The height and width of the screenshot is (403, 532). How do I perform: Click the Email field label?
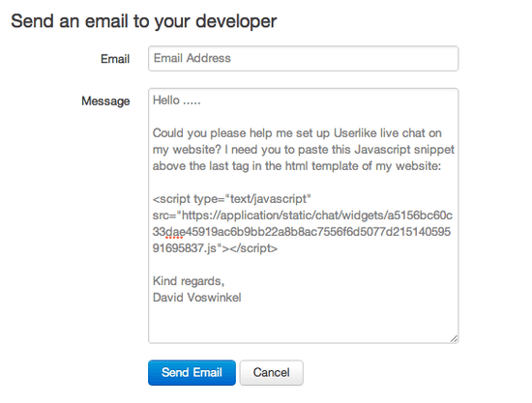tap(115, 59)
